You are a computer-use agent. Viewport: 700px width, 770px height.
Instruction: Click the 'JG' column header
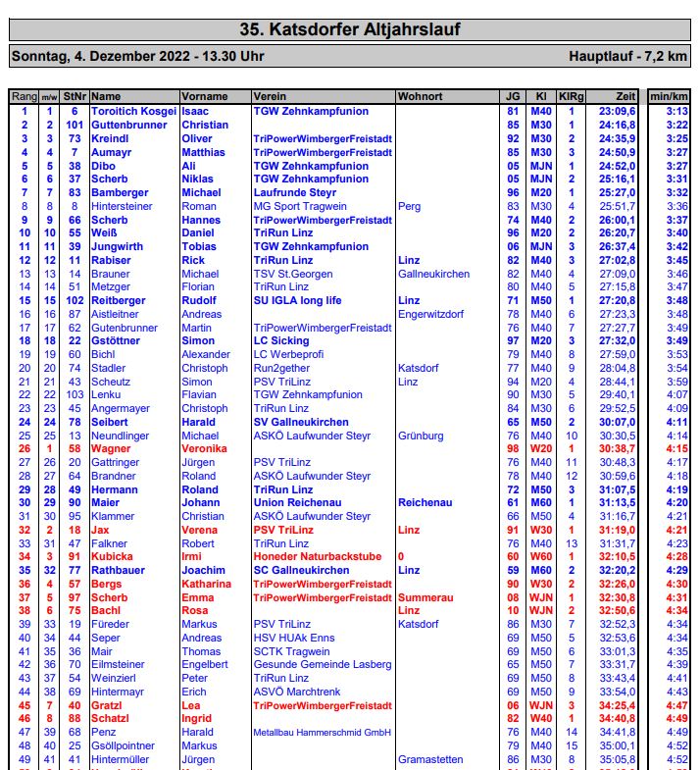tap(513, 97)
